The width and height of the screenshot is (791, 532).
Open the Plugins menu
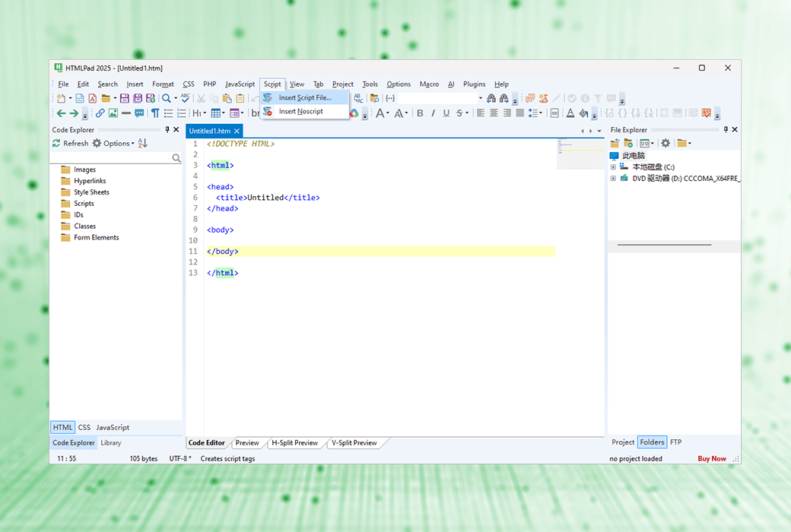[x=474, y=84]
